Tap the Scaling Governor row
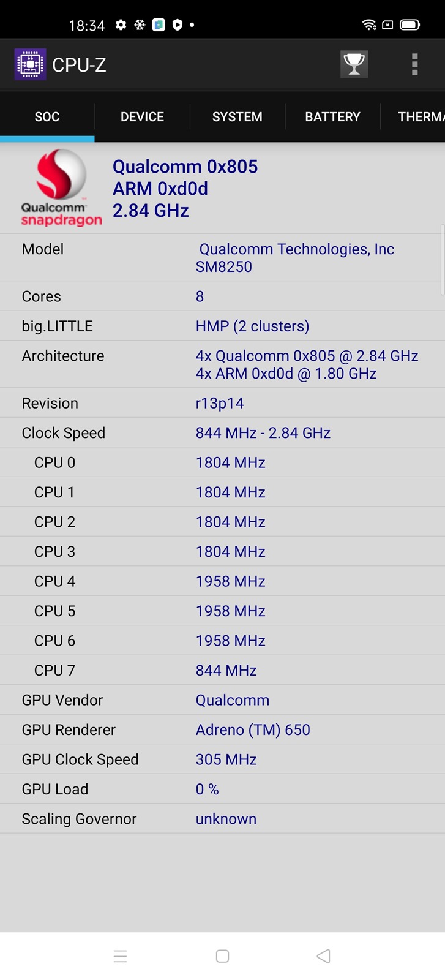Screen dimensions: 445x980 222,819
